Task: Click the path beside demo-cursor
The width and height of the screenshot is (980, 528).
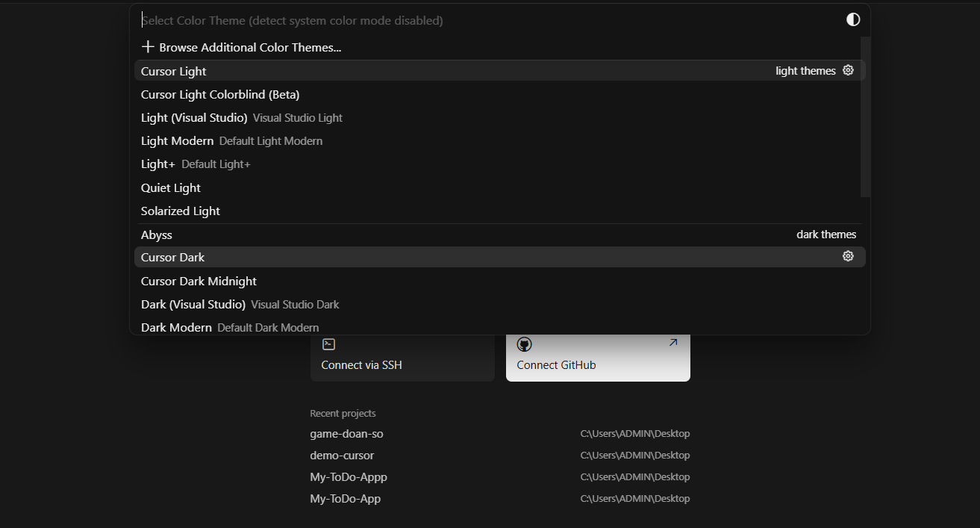Action: (x=635, y=455)
